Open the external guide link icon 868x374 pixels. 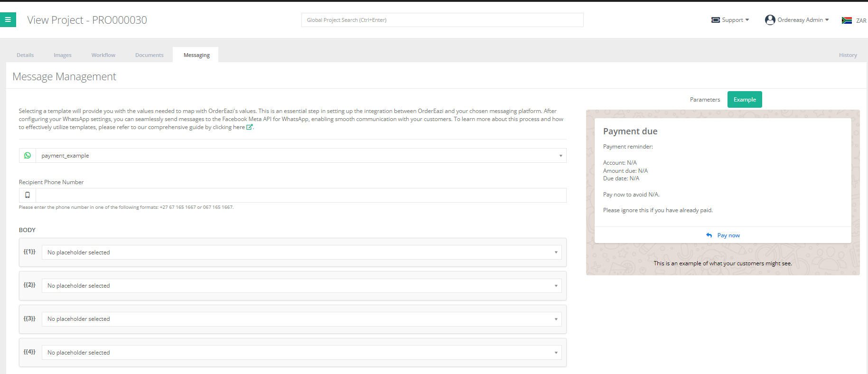[x=249, y=127]
